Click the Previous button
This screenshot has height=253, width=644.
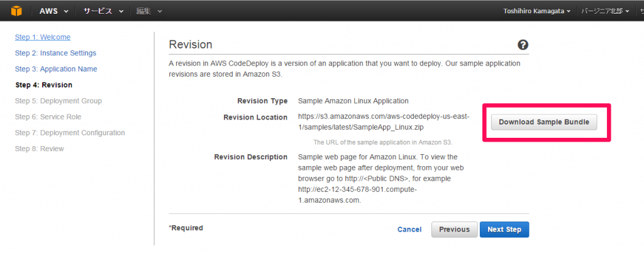click(x=454, y=230)
